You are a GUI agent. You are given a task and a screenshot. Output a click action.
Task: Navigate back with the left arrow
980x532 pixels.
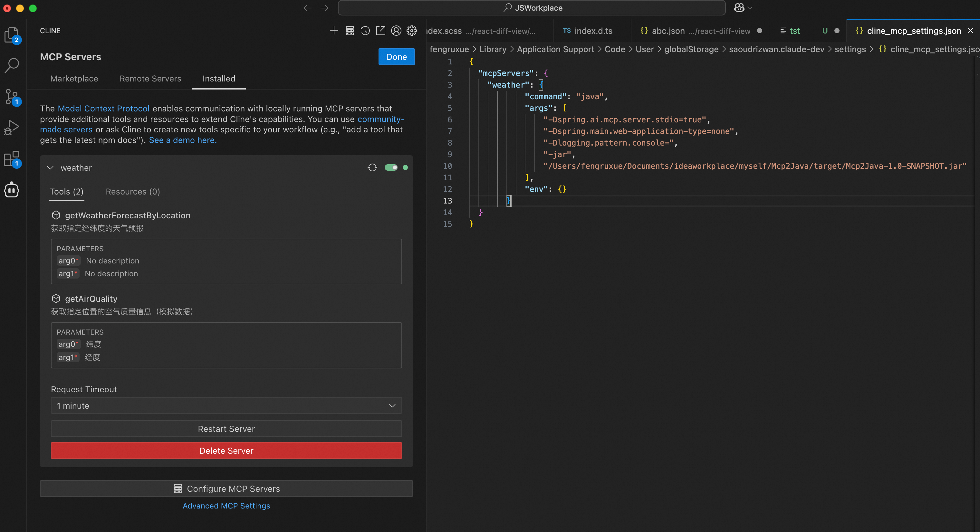307,8
